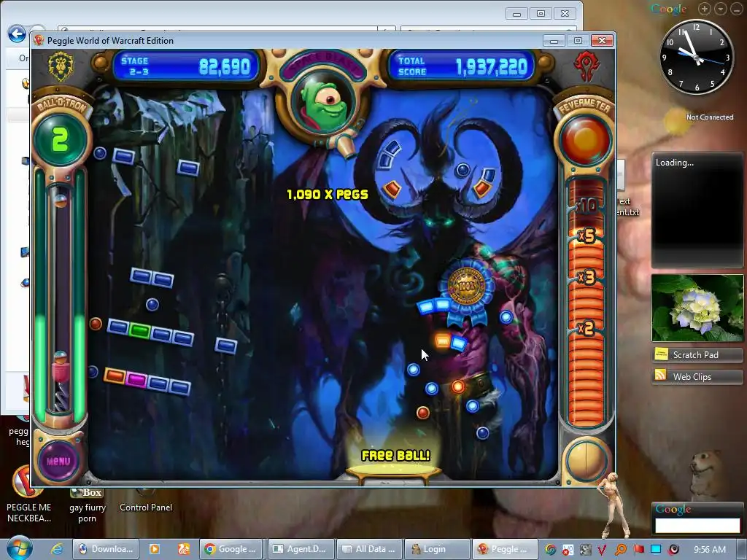Click the analog clock gadget
Viewport: 747px width, 560px height.
[x=697, y=58]
